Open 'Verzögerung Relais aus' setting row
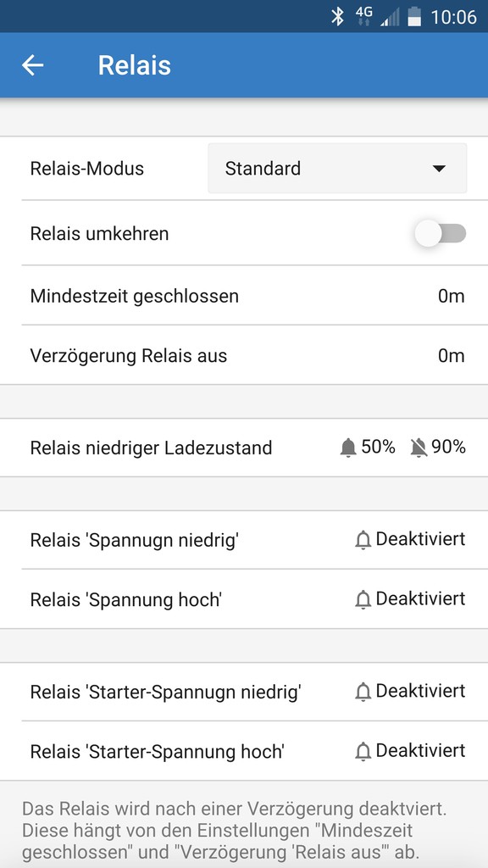This screenshot has width=488, height=868. tap(244, 355)
